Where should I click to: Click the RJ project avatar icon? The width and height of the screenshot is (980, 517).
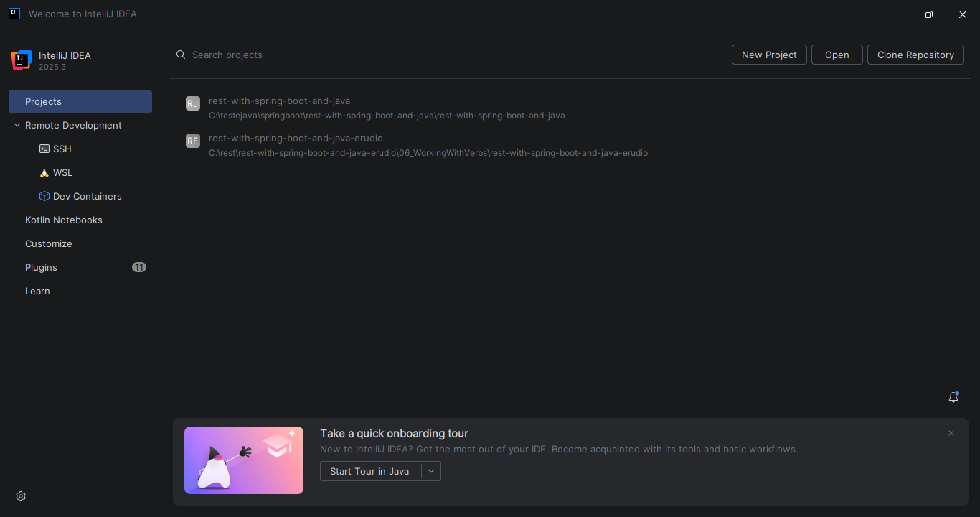[193, 103]
